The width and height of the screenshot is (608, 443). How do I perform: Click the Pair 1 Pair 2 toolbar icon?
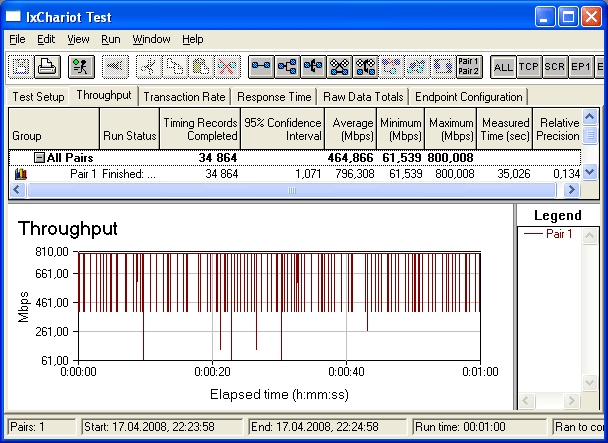pos(469,67)
